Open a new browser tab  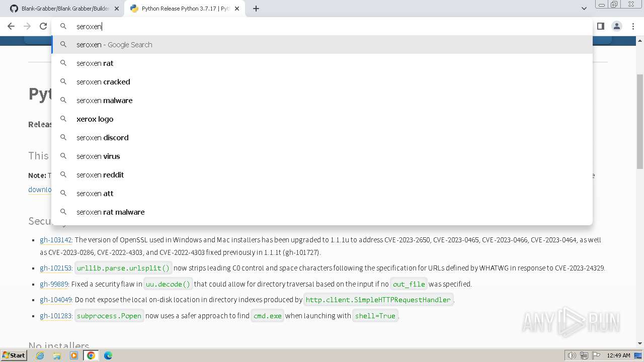coord(256,9)
